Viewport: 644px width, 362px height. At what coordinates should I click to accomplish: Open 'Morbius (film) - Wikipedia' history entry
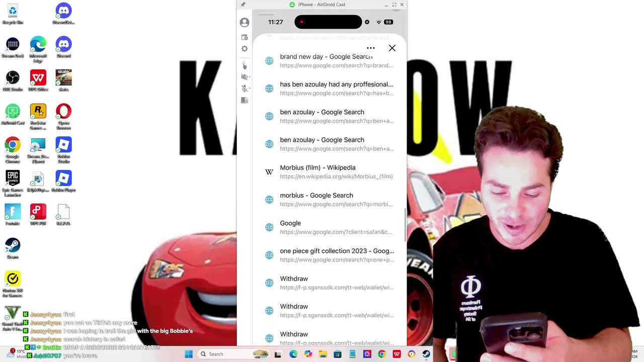pyautogui.click(x=330, y=172)
